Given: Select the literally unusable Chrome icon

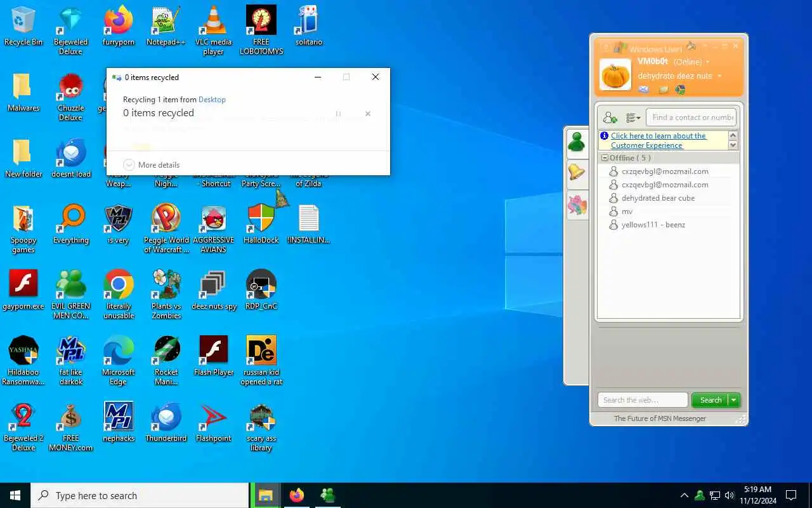Looking at the screenshot, I should point(119,295).
